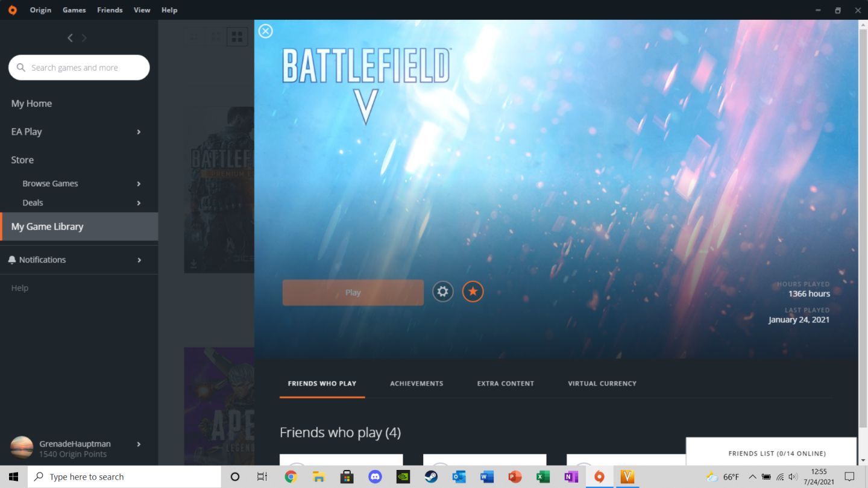This screenshot has width=868, height=488.
Task: Open the volume control in system tray
Action: [x=793, y=477]
